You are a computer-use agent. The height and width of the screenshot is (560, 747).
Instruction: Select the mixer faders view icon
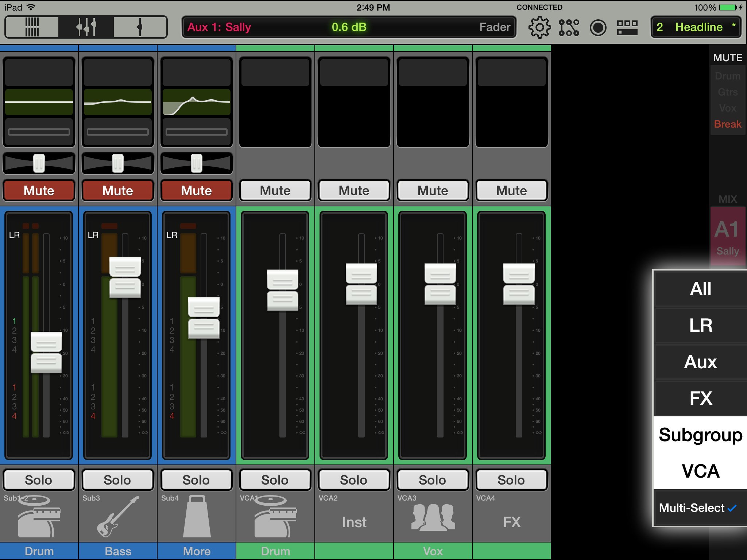point(86,27)
